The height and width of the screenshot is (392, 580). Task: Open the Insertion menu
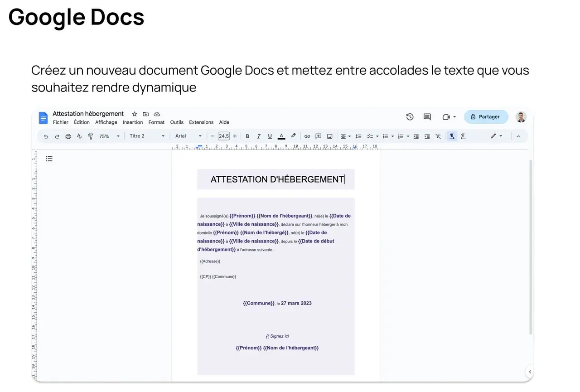(x=133, y=122)
